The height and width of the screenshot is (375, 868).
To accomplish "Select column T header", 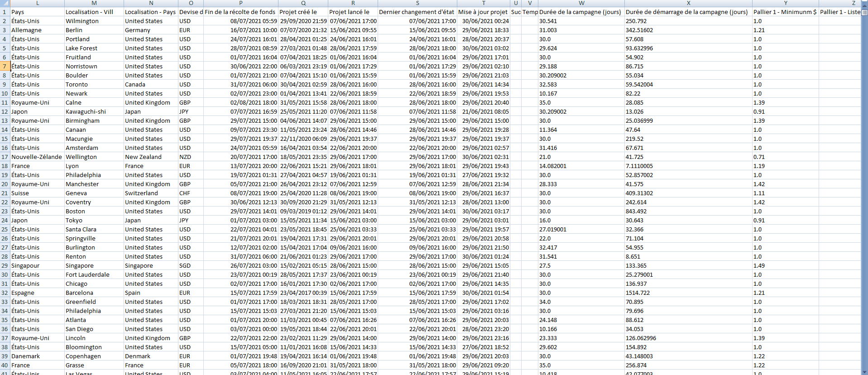I will point(484,3).
